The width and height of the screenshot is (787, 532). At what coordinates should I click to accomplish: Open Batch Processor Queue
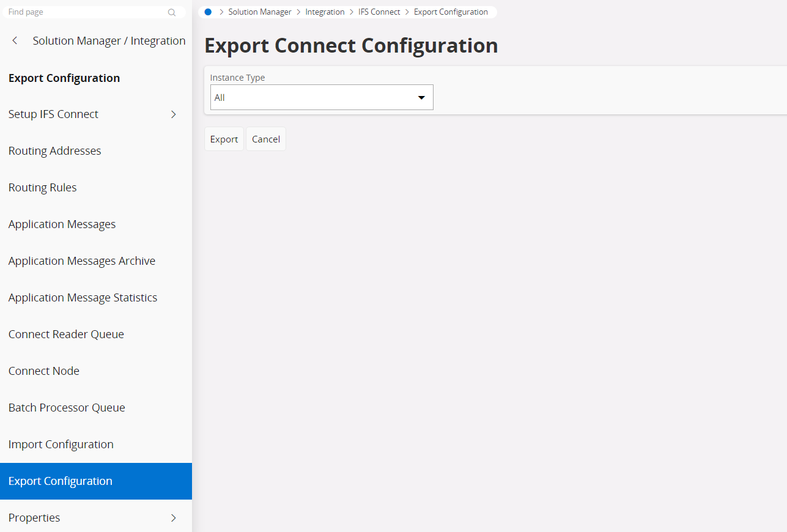pyautogui.click(x=67, y=408)
